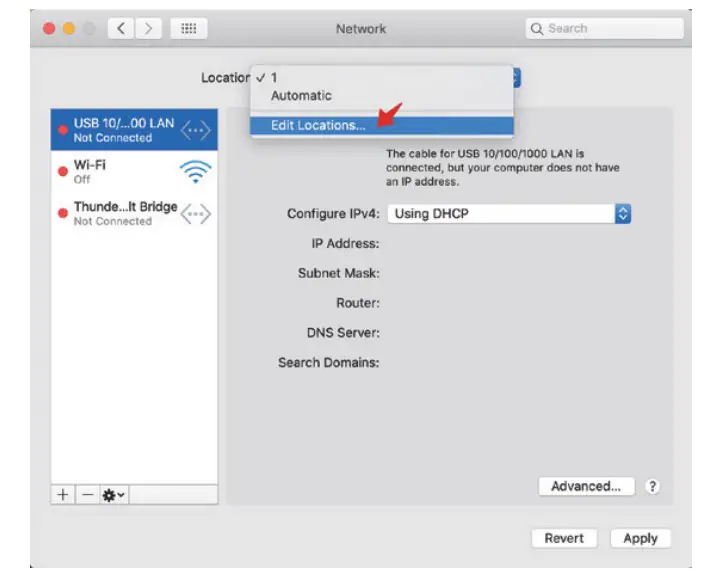
Task: Click the cable status message text
Action: point(502,168)
